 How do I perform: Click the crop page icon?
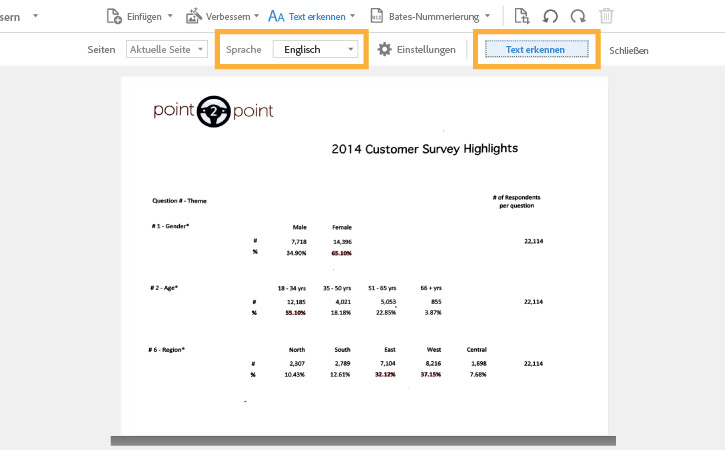[x=522, y=16]
